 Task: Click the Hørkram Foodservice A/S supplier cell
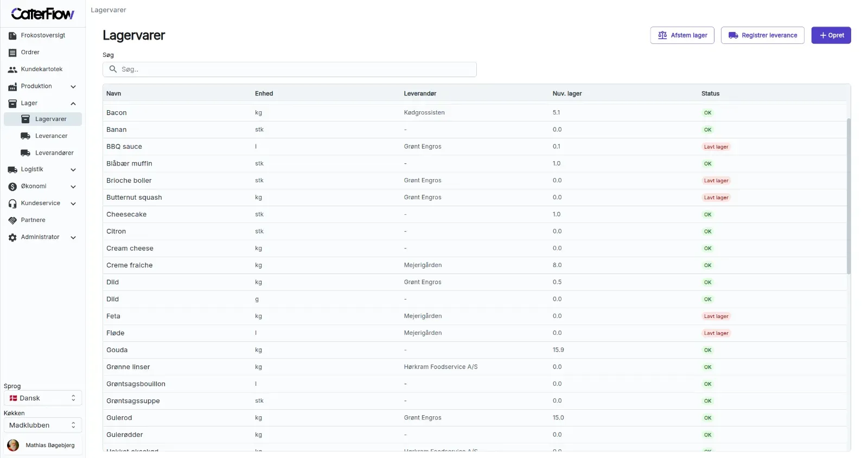[441, 367]
